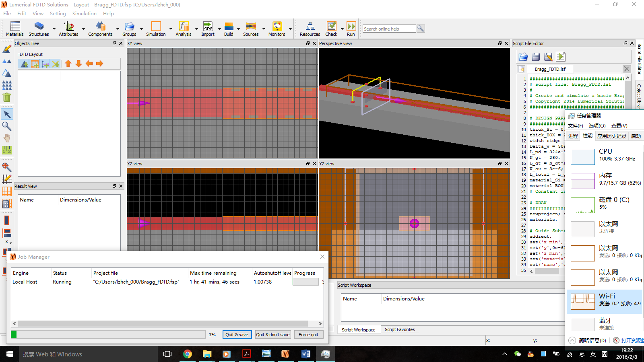The height and width of the screenshot is (362, 644).
Task: Open Word from the Windows taskbar
Action: click(x=305, y=354)
